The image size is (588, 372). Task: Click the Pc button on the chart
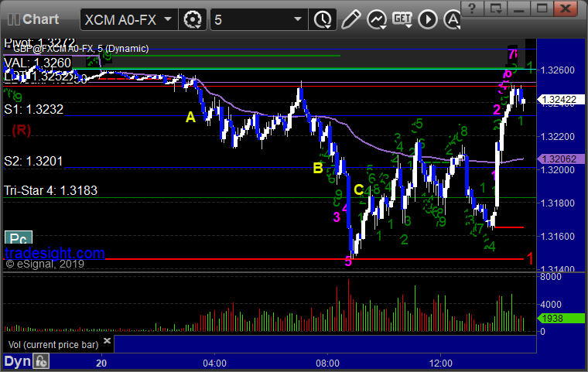19,238
